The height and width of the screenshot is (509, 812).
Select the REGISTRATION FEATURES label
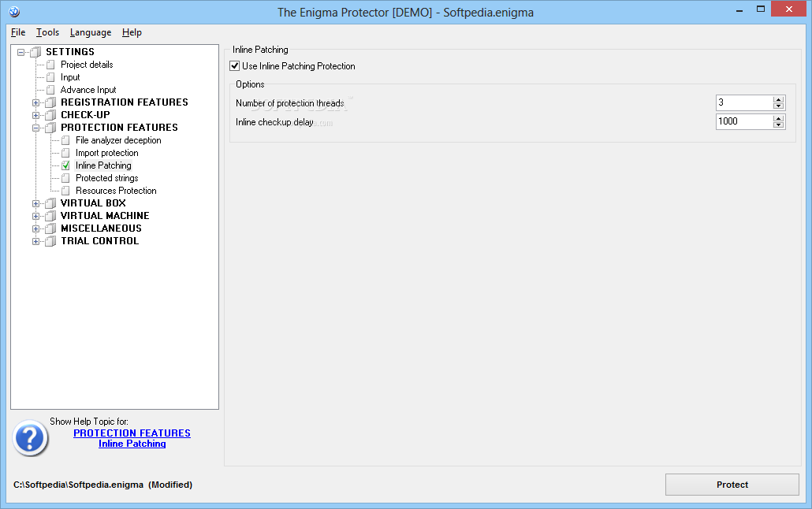125,102
